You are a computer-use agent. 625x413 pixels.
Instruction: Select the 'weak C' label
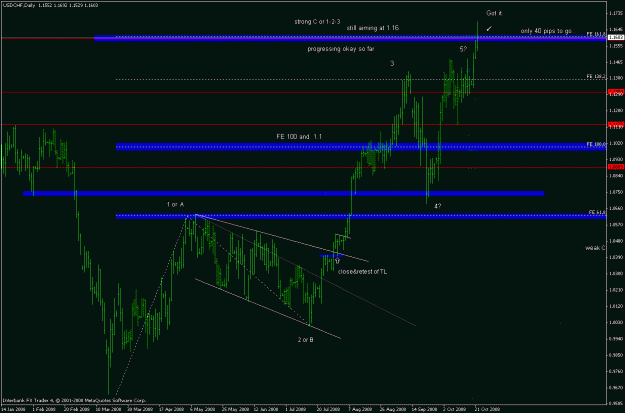pyautogui.click(x=595, y=248)
